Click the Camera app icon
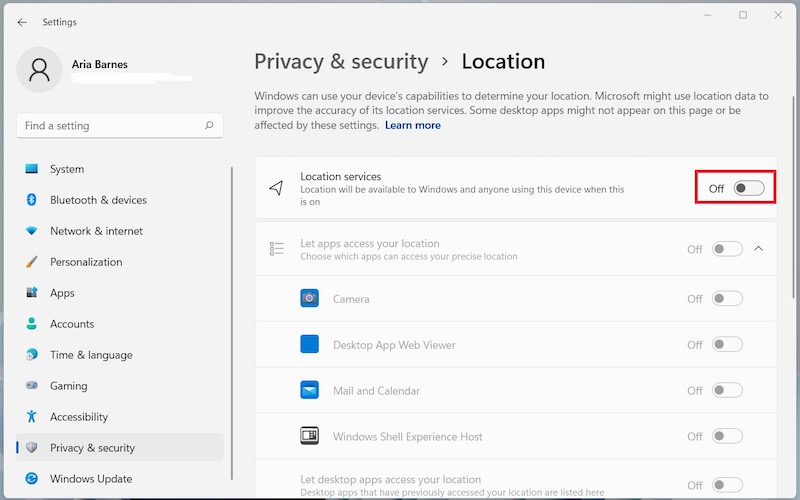800x500 pixels. pyautogui.click(x=310, y=299)
